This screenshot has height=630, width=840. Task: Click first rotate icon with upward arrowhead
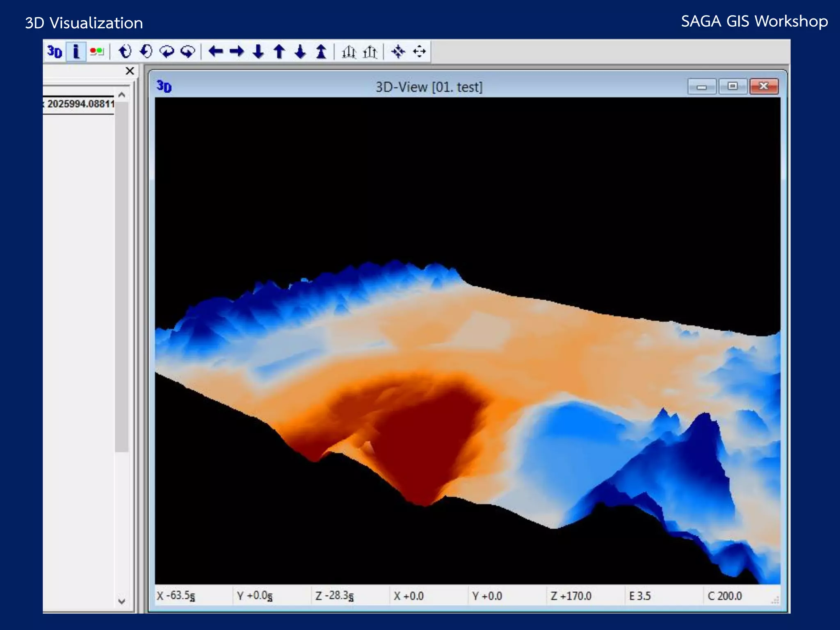pyautogui.click(x=125, y=52)
